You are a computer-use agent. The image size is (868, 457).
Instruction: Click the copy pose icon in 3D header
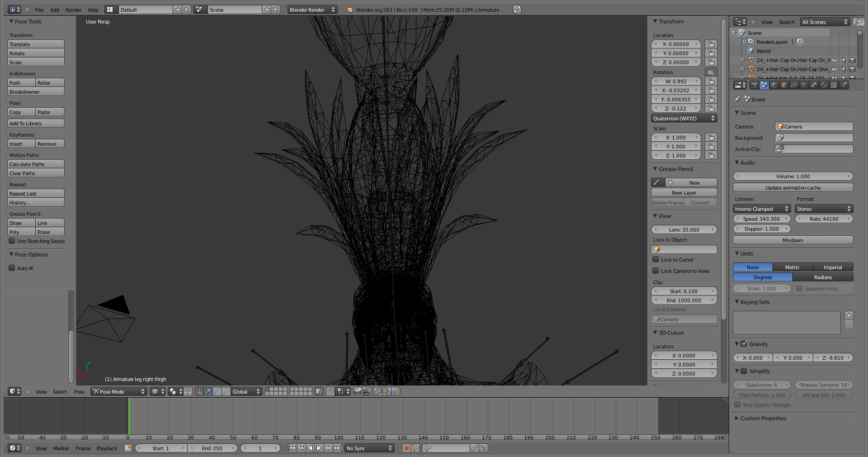(378, 391)
